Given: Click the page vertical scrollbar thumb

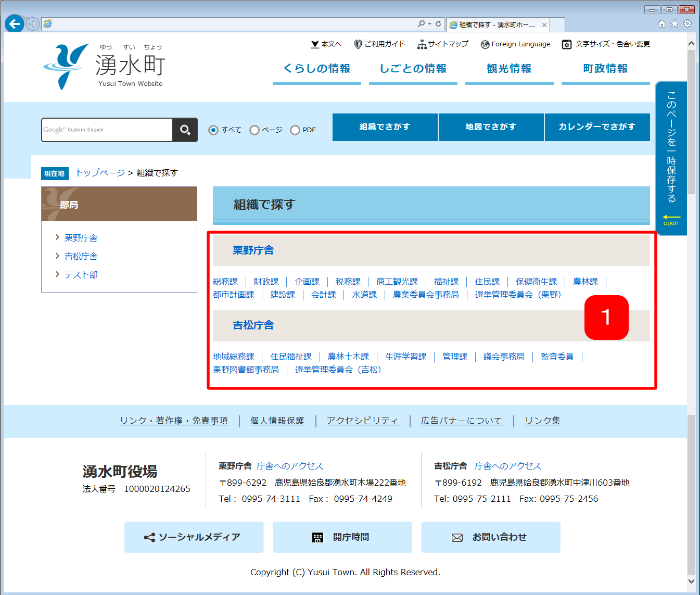Looking at the screenshot, I should coord(691,122).
